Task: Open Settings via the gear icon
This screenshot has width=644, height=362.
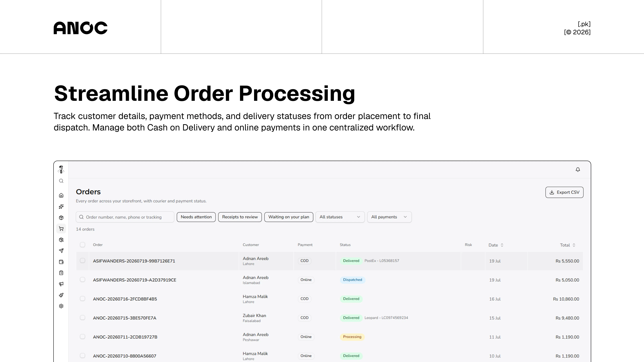Action: [x=61, y=306]
